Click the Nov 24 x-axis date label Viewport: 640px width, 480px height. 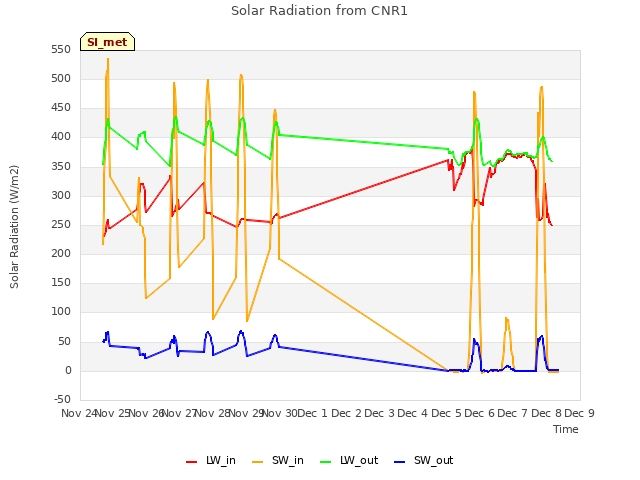click(79, 413)
